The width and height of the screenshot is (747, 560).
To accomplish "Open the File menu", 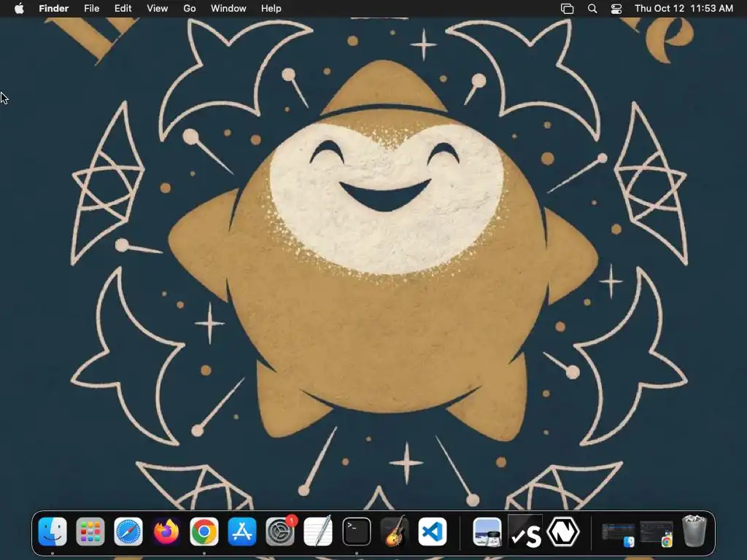I will click(x=91, y=9).
